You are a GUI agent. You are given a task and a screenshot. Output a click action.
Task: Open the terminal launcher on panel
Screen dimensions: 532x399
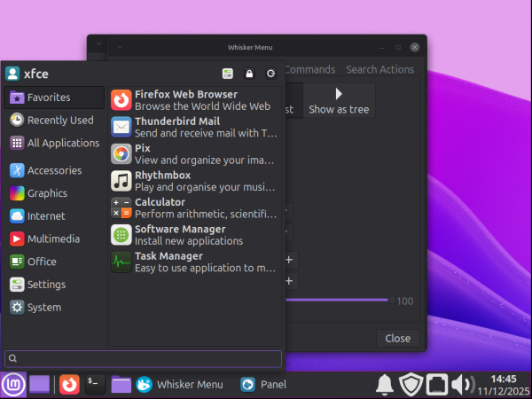(x=96, y=385)
